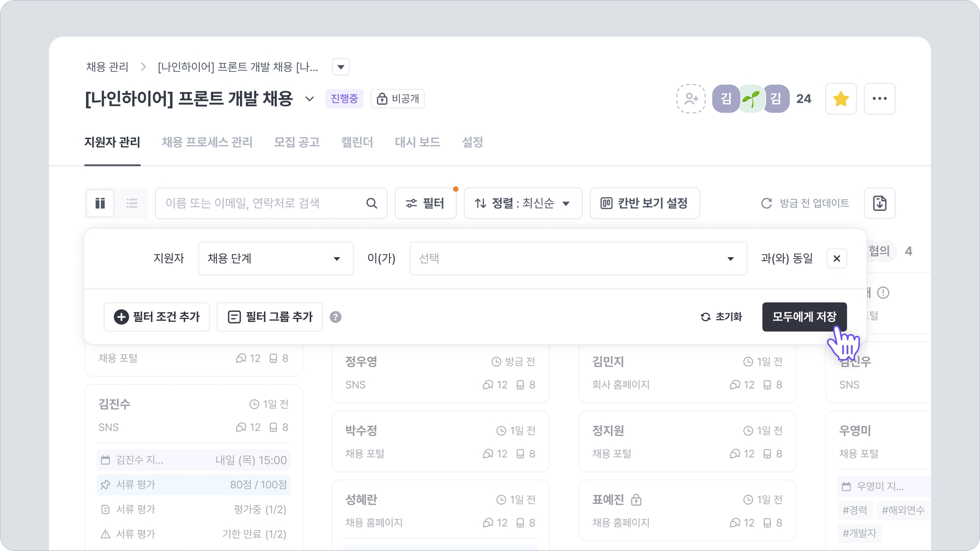Click the #경력 tag

tap(855, 510)
